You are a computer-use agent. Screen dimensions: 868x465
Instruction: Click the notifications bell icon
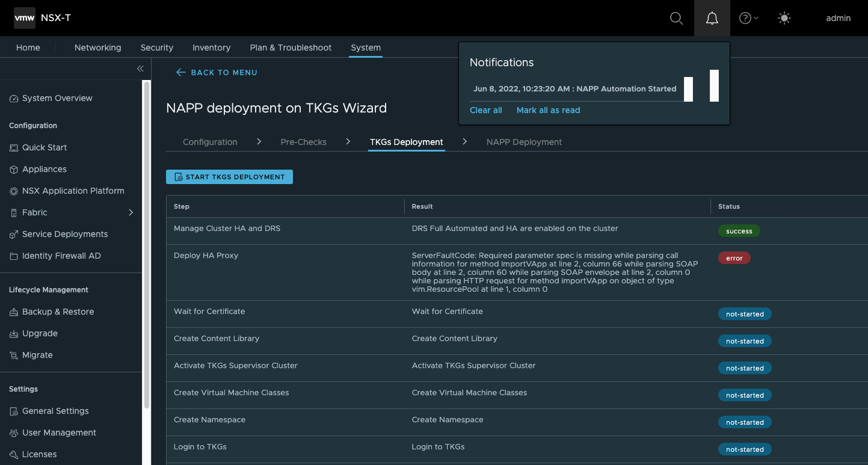point(712,18)
